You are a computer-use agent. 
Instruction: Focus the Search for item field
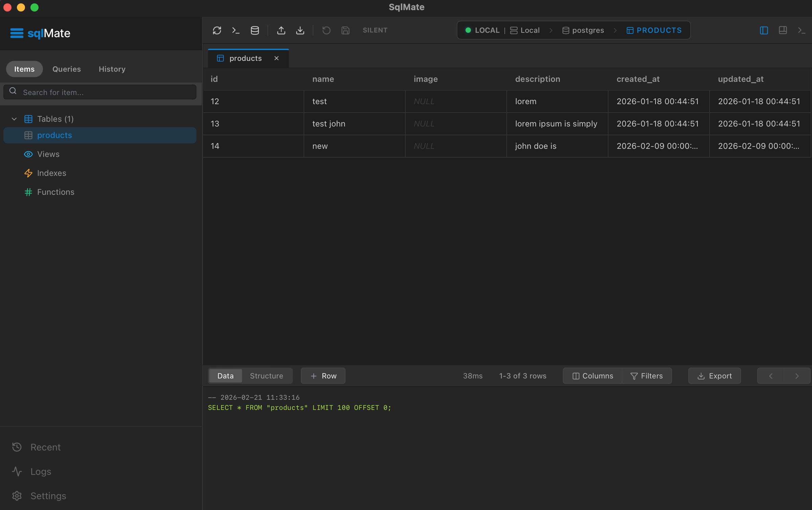coord(100,92)
